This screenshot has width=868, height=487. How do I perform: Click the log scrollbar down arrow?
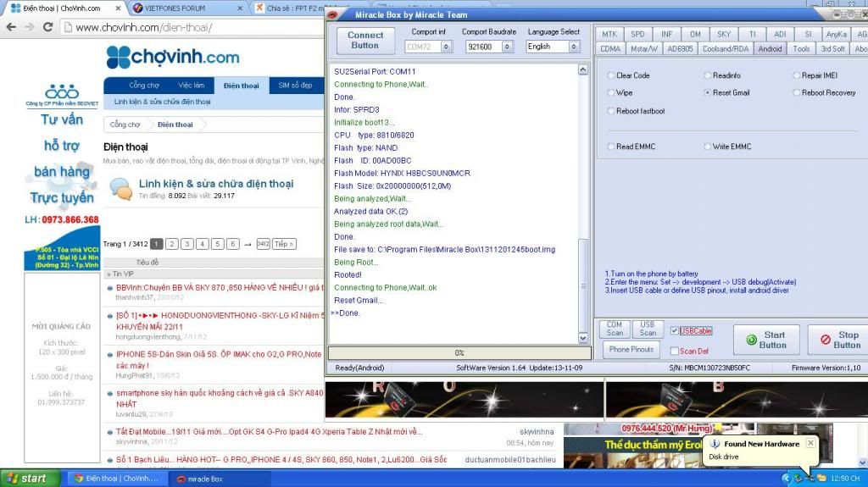coord(583,338)
